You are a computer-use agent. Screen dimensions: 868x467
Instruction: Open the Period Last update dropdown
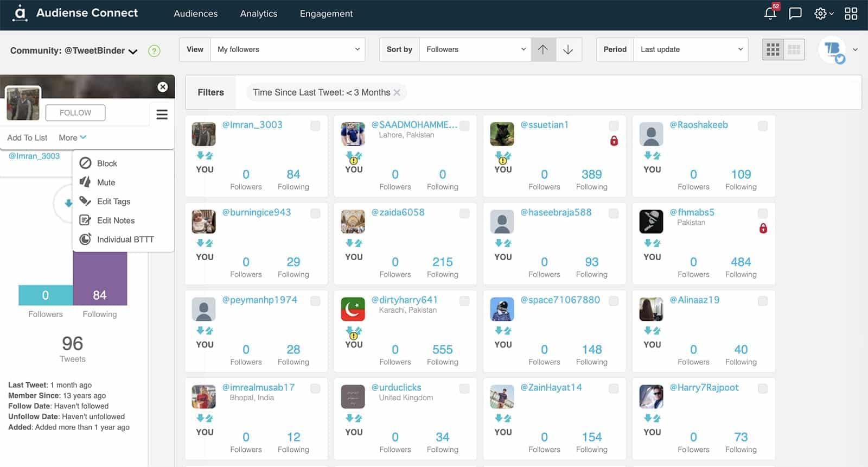(x=691, y=49)
